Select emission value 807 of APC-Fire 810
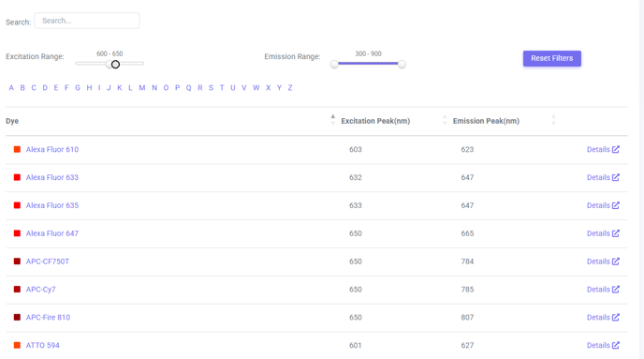This screenshot has width=644, height=359. click(x=467, y=317)
